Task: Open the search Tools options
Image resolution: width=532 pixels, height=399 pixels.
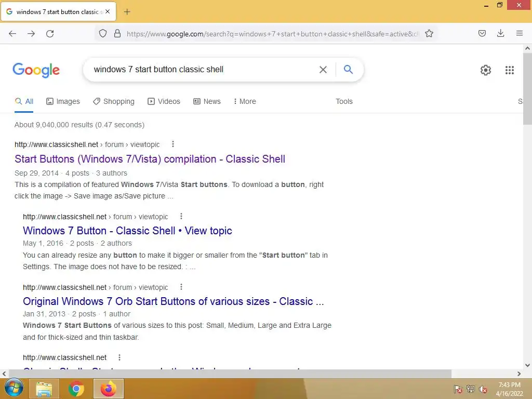Action: coord(344,101)
